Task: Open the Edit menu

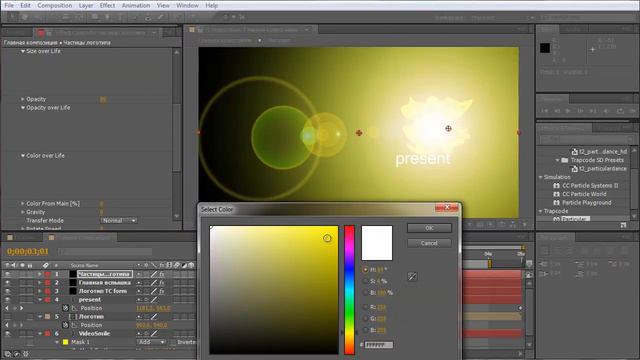Action: 25,5
